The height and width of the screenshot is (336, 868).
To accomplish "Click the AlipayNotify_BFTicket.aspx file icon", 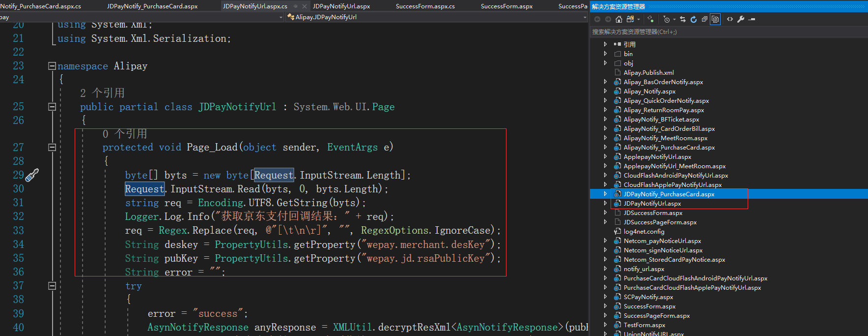I will 617,120.
